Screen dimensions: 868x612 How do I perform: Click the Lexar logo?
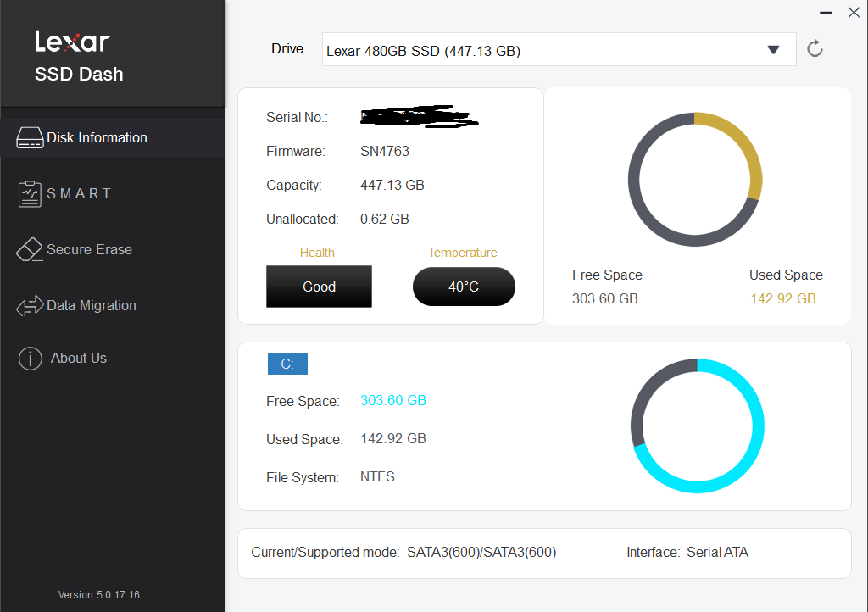pyautogui.click(x=73, y=42)
